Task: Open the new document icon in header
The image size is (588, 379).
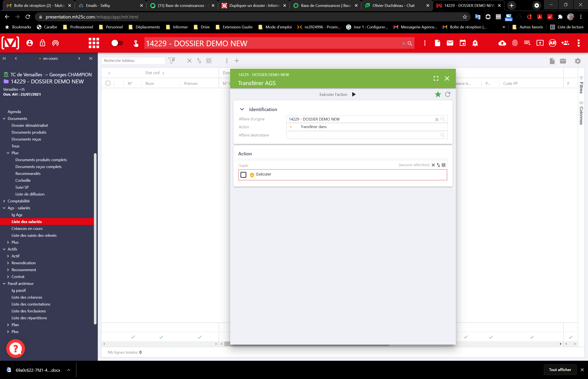Action: [x=437, y=43]
